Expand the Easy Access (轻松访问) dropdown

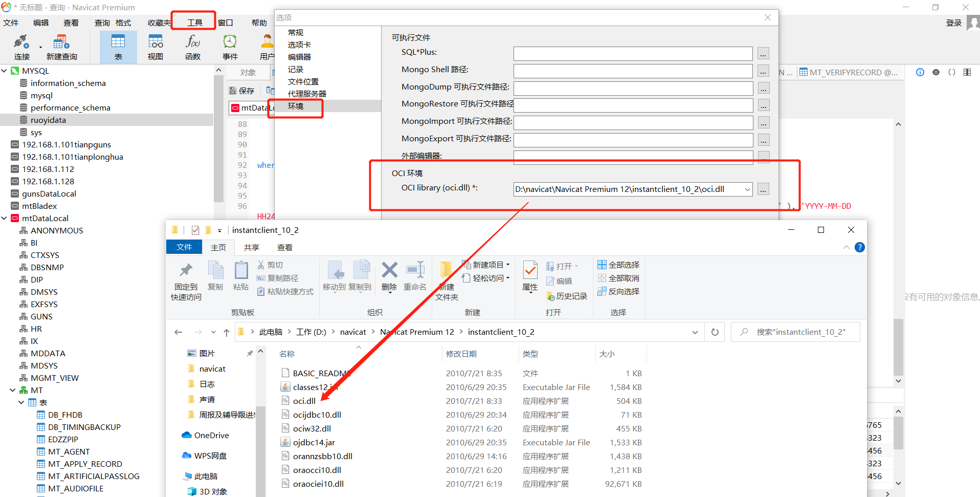[x=508, y=278]
